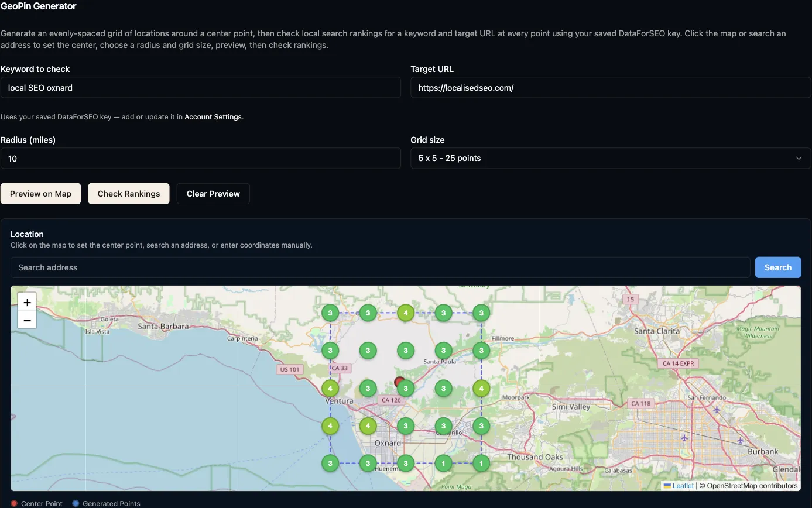Click the Burbank label on the map
Viewport: 812px width, 508px height.
(763, 452)
